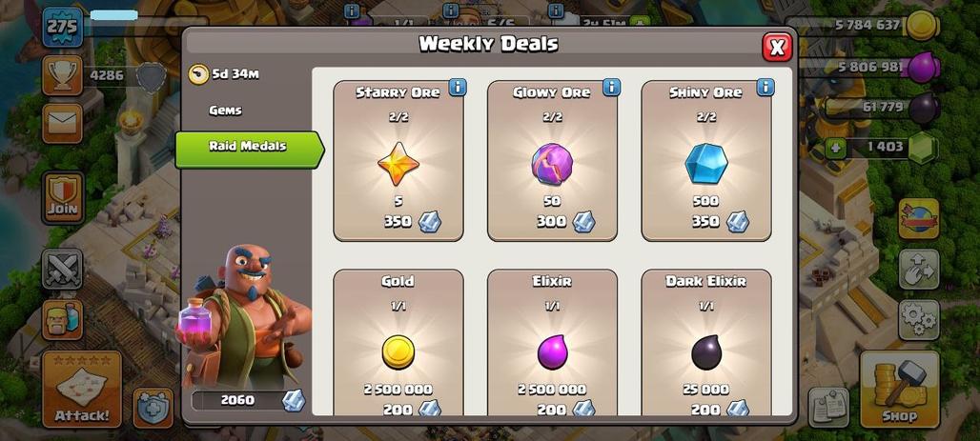The height and width of the screenshot is (441, 980).
Task: Switch to the Gems tab
Action: [x=225, y=110]
